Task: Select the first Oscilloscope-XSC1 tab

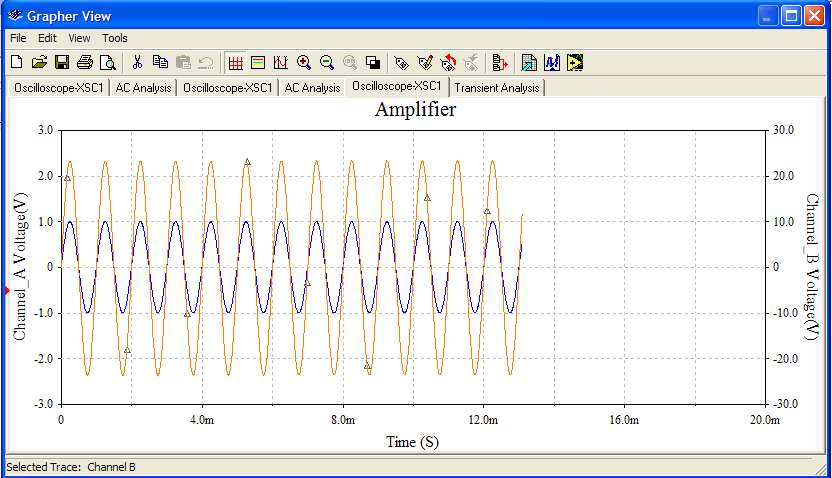Action: coord(58,88)
